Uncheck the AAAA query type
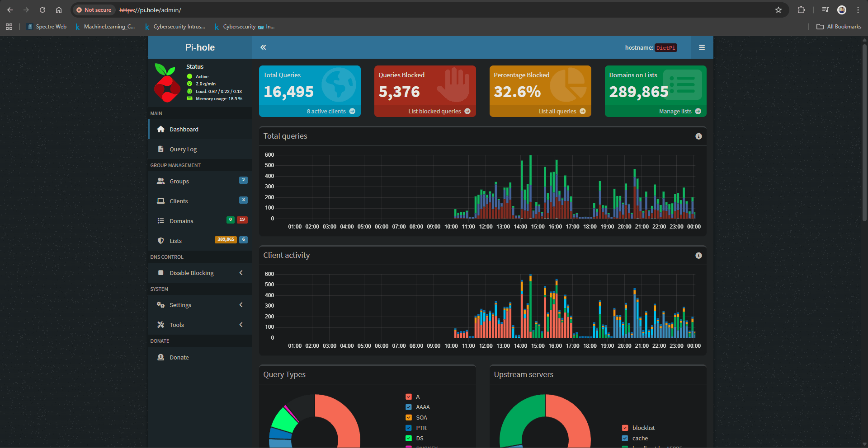868x448 pixels. [409, 407]
